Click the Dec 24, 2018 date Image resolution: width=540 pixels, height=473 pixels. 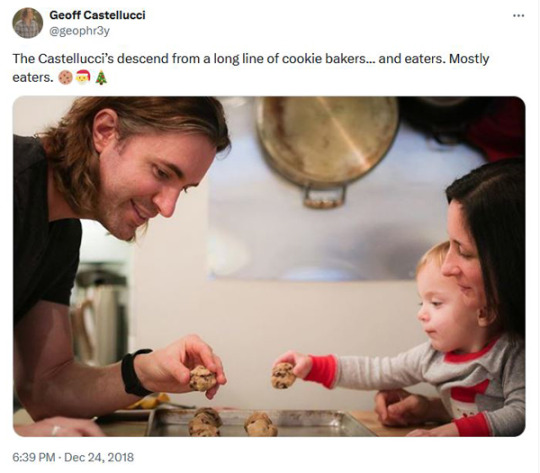pos(99,457)
